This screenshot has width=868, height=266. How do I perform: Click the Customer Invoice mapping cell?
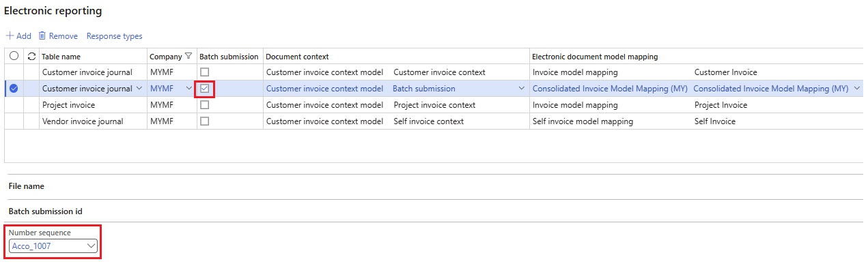coord(725,72)
